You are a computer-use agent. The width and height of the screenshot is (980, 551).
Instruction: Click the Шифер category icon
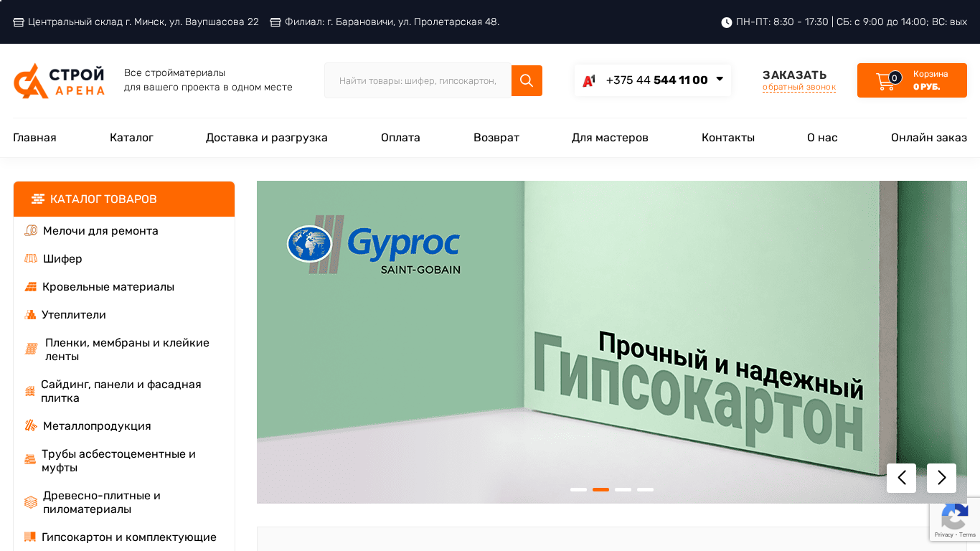tap(31, 258)
